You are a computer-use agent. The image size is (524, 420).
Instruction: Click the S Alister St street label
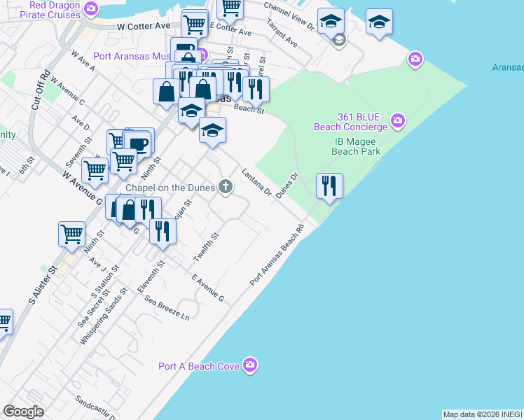(43, 285)
